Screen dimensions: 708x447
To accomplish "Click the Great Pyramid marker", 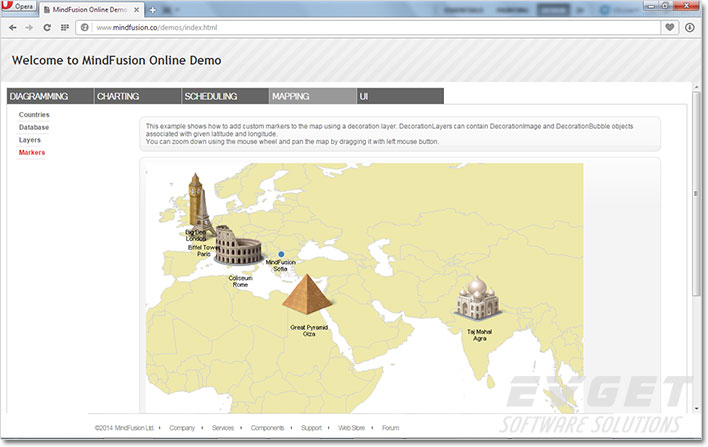I will tap(307, 294).
